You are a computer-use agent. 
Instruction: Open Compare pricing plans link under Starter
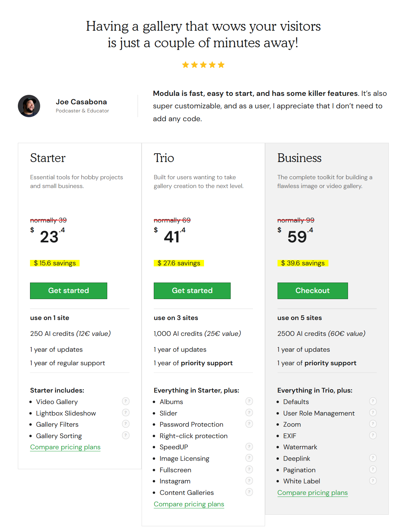coord(65,447)
